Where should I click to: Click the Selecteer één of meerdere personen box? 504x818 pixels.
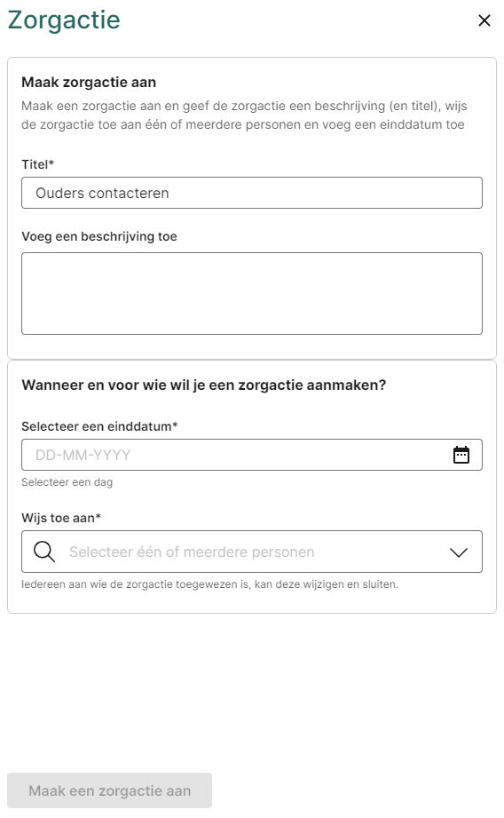(x=252, y=552)
